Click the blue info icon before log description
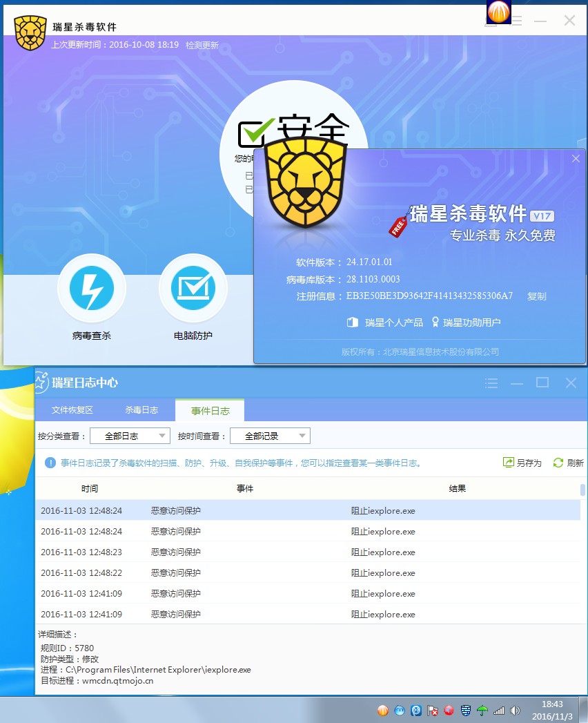588x723 pixels. click(x=50, y=463)
